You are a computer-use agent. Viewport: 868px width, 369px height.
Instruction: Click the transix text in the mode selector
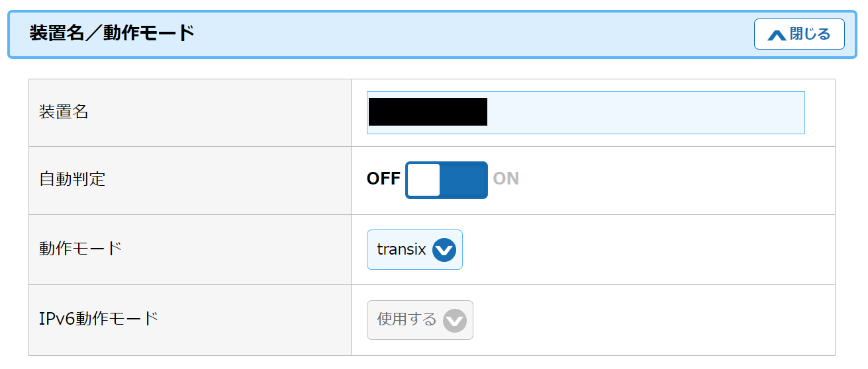[401, 250]
